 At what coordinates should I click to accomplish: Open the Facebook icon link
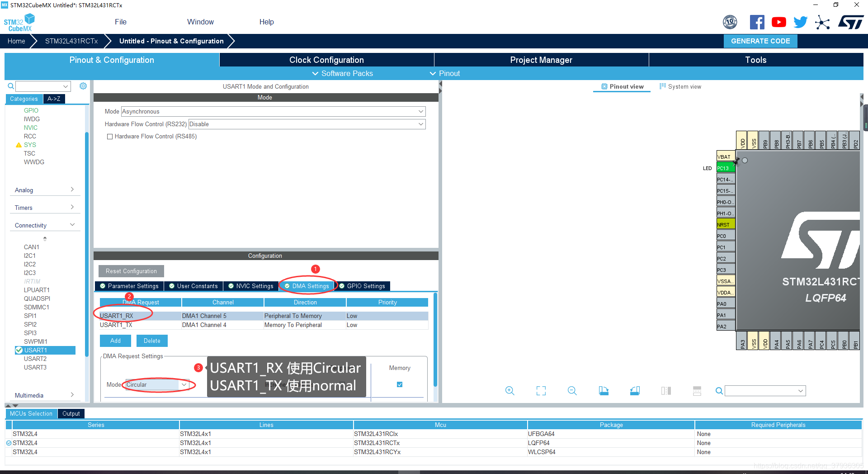point(757,22)
